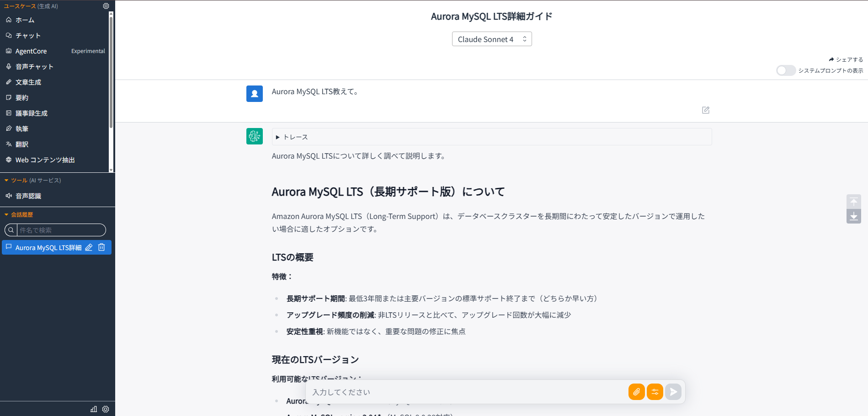Open AgentCore Experimental menu item
Viewport: 868px width, 416px height.
(55, 51)
